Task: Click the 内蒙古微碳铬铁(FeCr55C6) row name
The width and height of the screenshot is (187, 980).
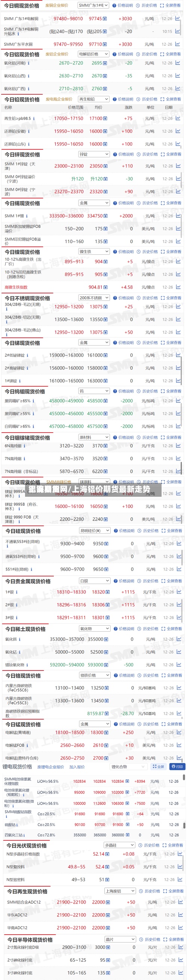Action: click(19, 688)
